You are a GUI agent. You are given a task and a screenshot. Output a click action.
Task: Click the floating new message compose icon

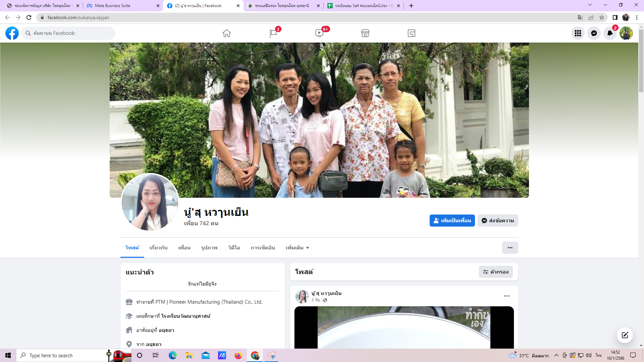(625, 335)
